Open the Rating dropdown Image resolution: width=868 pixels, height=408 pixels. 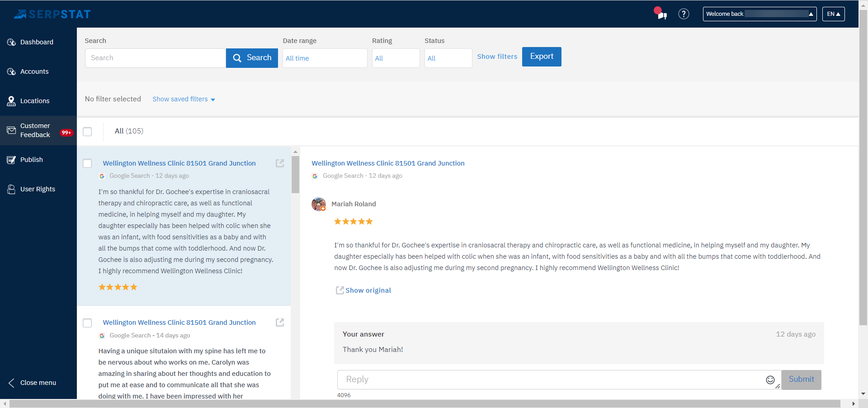point(396,58)
